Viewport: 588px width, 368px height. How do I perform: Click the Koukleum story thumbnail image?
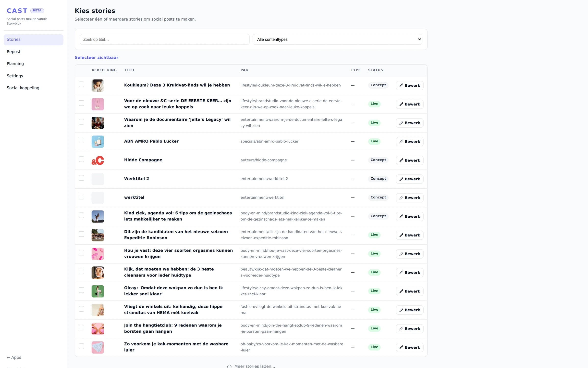[98, 86]
